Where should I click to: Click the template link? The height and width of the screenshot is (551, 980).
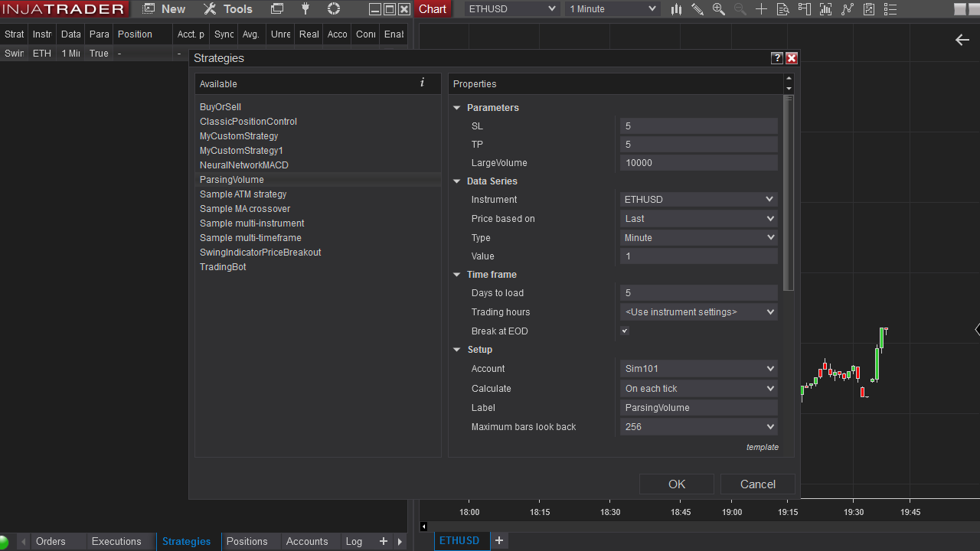coord(762,447)
